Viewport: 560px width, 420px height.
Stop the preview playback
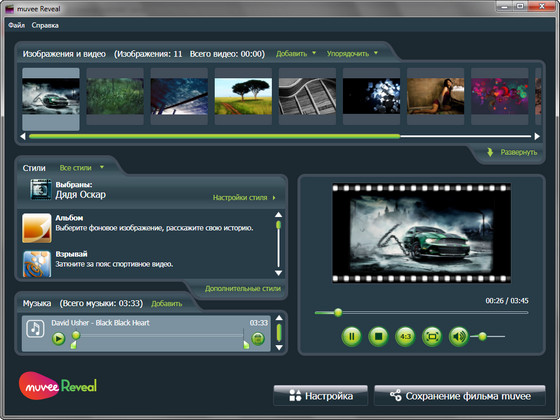(378, 336)
